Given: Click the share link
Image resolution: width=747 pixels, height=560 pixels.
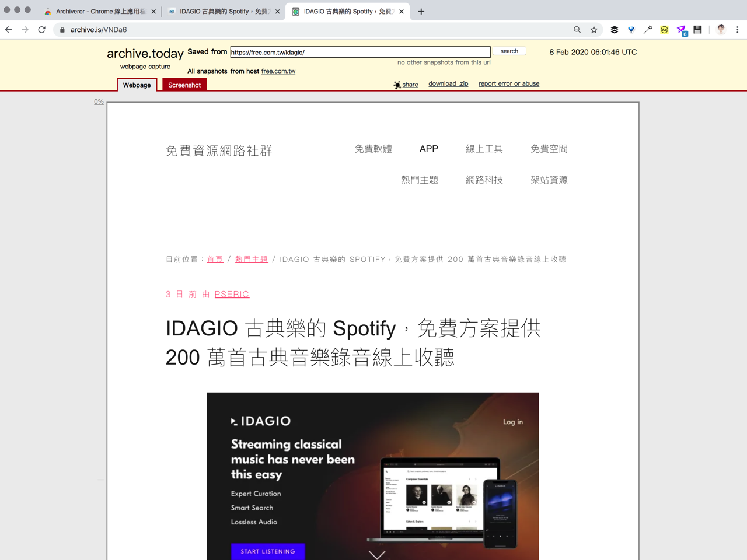Looking at the screenshot, I should (410, 85).
